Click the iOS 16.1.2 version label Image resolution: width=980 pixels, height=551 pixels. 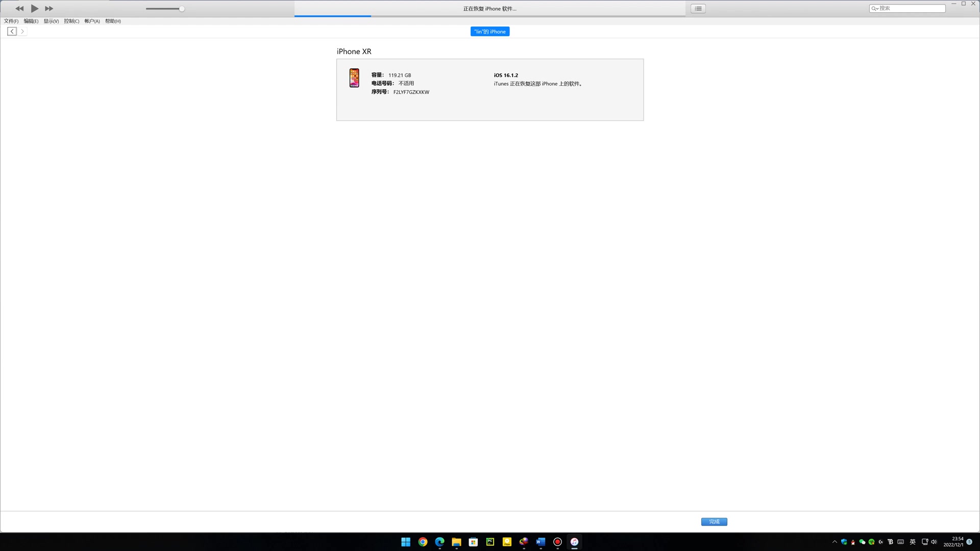pyautogui.click(x=506, y=76)
